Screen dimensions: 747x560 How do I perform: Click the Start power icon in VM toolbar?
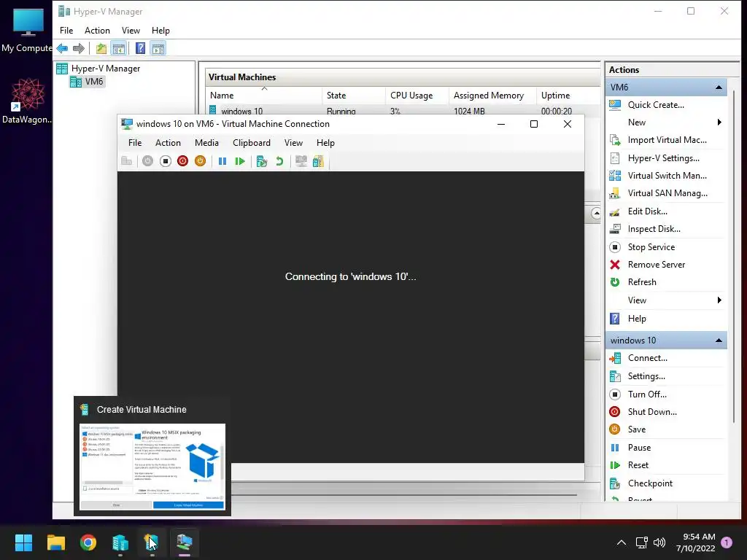click(x=147, y=161)
